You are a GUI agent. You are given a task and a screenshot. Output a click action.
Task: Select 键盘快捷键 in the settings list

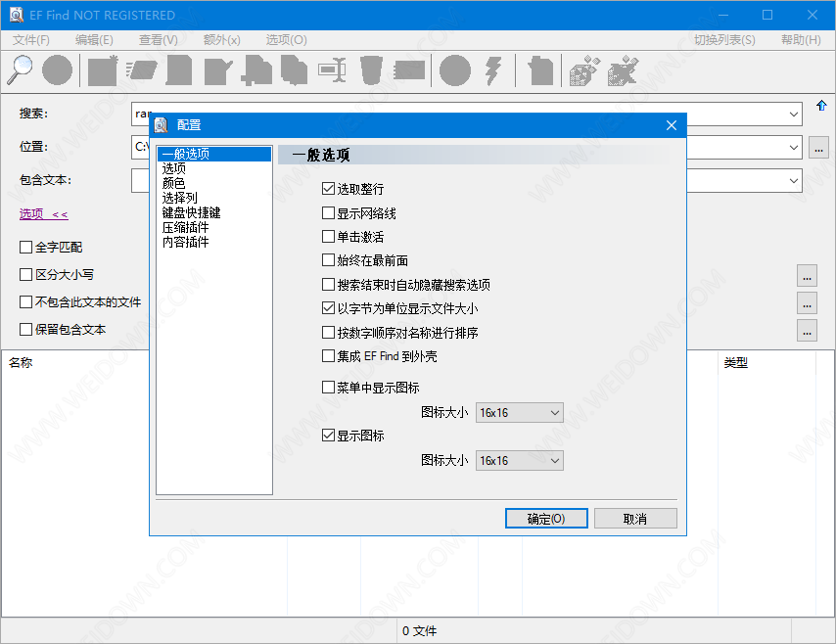pos(191,212)
